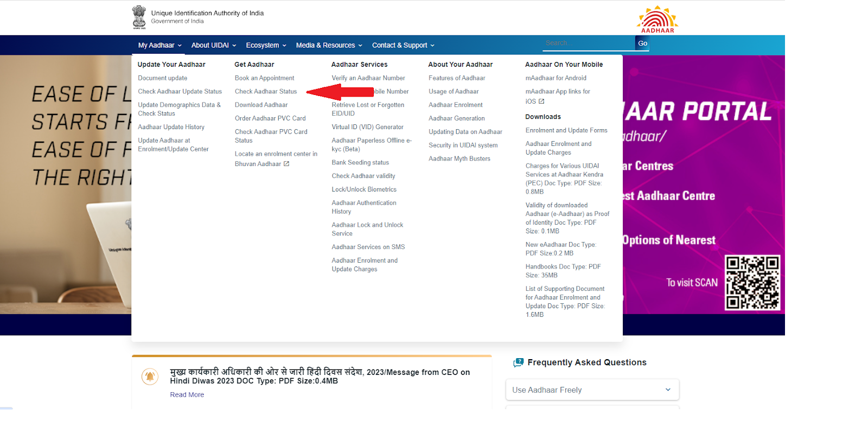Select Bank Seeding status
Viewport: 868px width, 433px height.
tap(360, 163)
